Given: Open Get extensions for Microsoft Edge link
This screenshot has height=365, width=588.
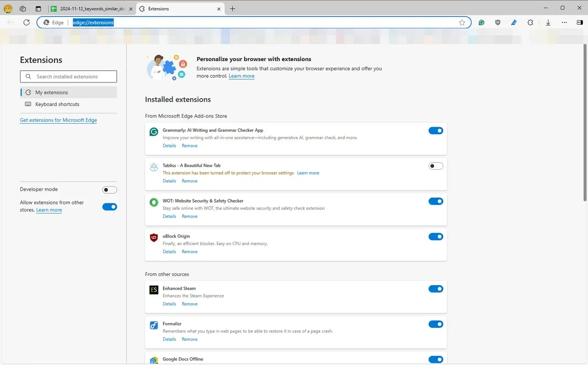Looking at the screenshot, I should (x=58, y=120).
